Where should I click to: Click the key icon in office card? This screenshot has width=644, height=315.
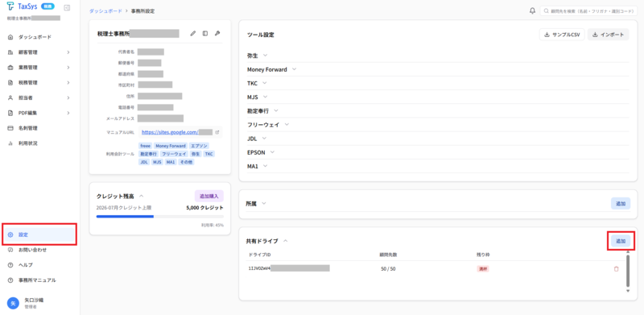click(x=217, y=34)
